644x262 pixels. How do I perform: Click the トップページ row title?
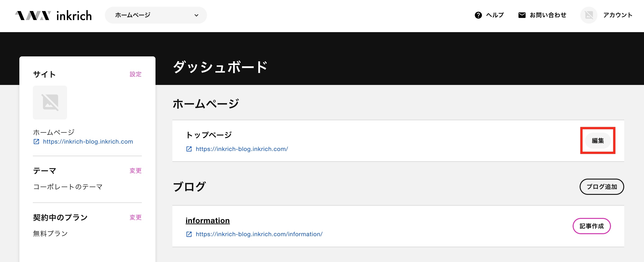(x=209, y=135)
